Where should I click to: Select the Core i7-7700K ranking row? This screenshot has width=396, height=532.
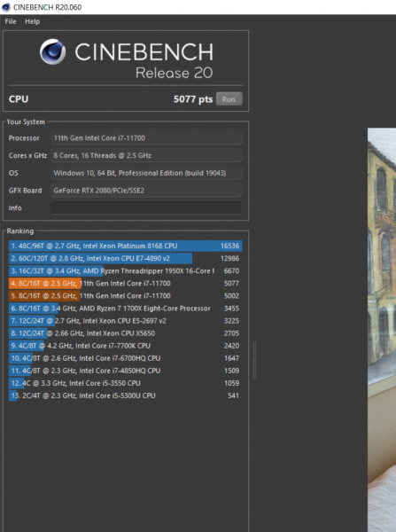(x=126, y=346)
